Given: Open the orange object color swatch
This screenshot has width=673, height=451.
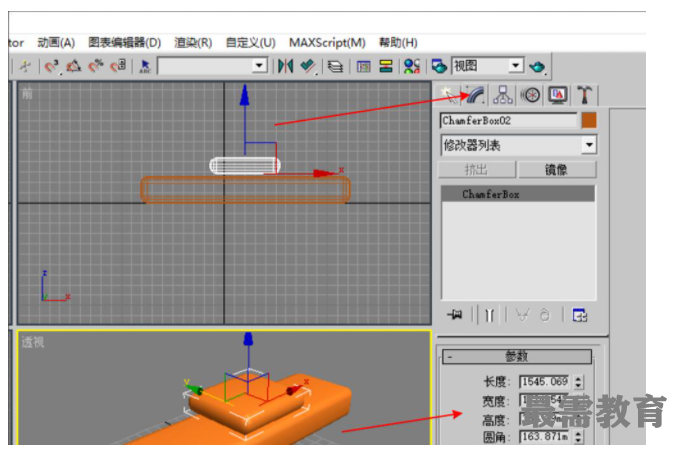Looking at the screenshot, I should click(x=589, y=121).
